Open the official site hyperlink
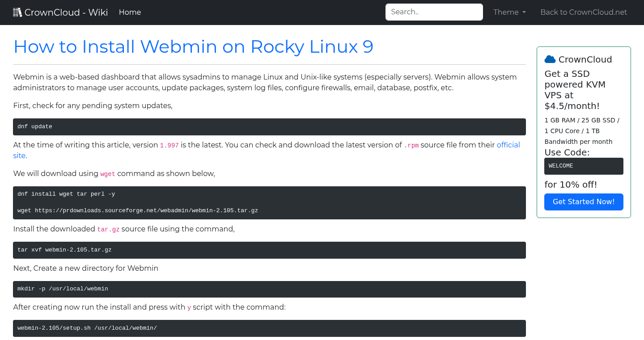 pyautogui.click(x=508, y=145)
